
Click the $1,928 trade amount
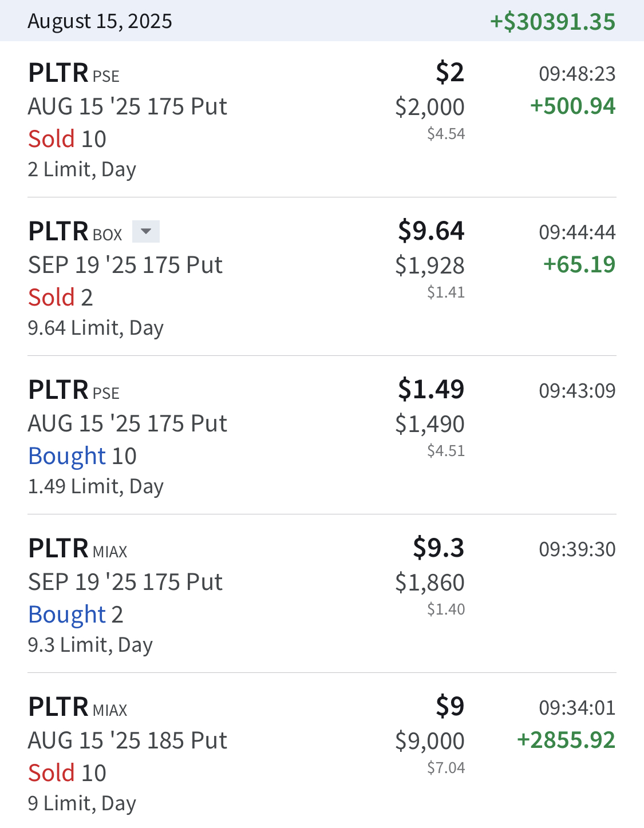point(430,266)
